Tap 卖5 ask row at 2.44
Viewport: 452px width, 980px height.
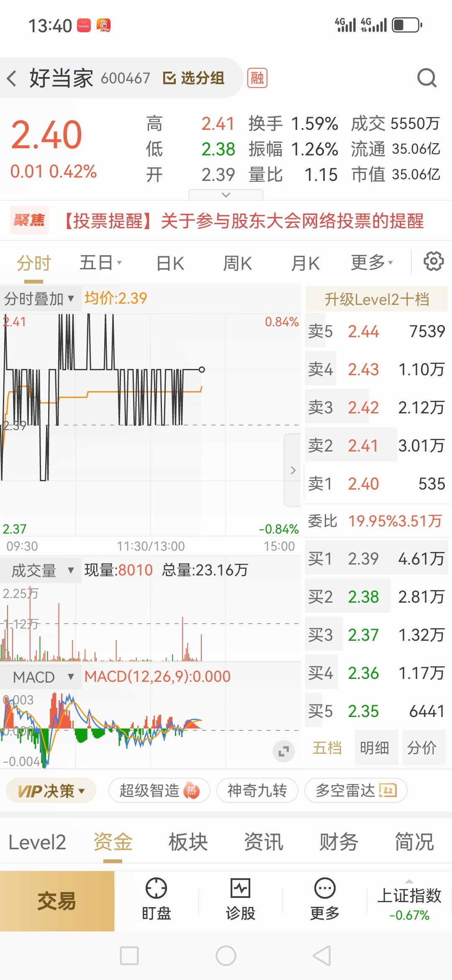tap(377, 331)
